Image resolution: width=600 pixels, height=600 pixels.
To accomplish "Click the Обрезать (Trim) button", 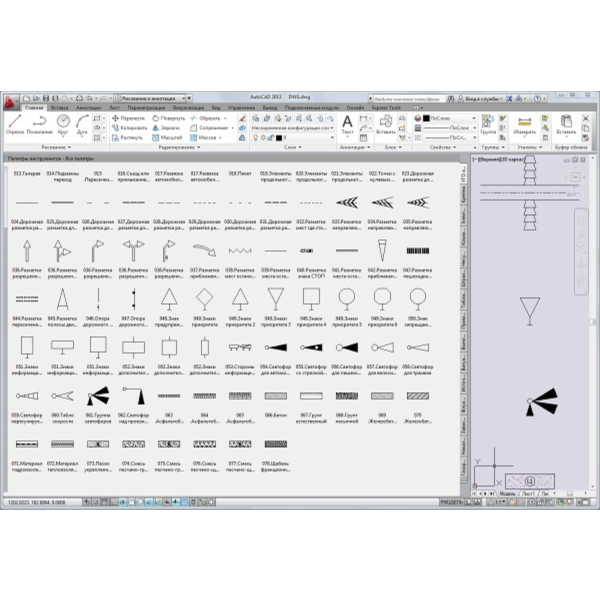I will tap(206, 118).
